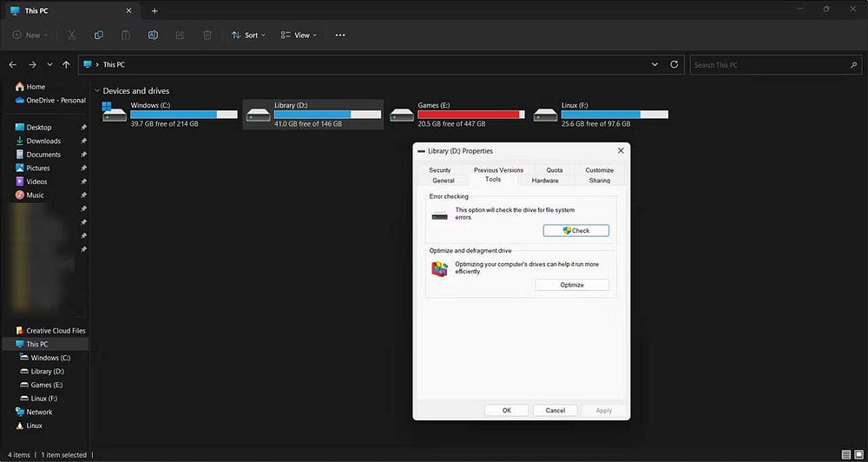Image resolution: width=868 pixels, height=462 pixels.
Task: Click the Delete trash icon in toolbar
Action: tap(207, 35)
